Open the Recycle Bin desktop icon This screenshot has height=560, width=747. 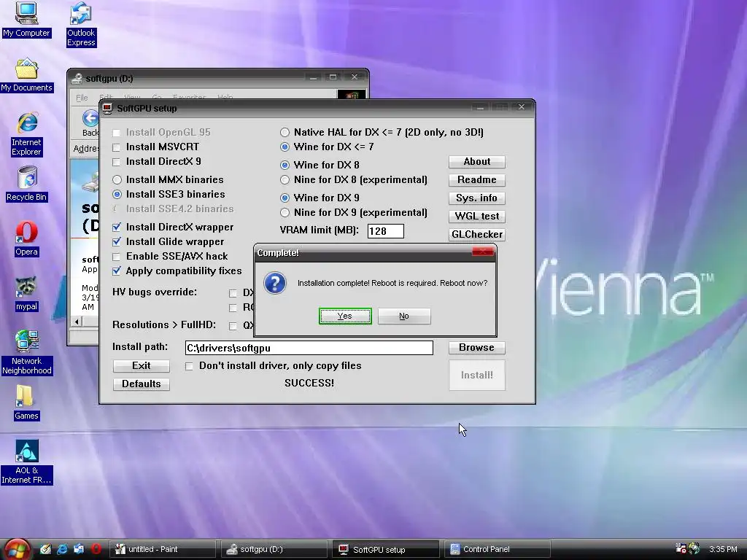click(26, 184)
